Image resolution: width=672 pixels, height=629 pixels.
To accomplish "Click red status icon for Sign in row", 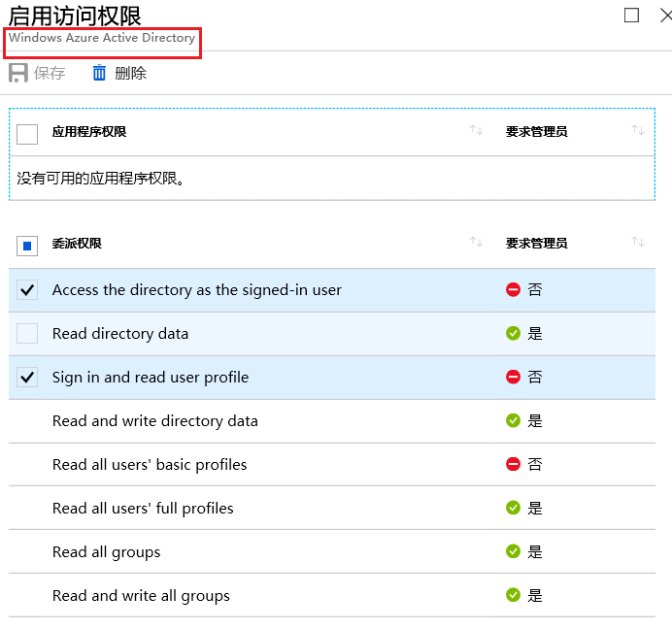I will [513, 378].
